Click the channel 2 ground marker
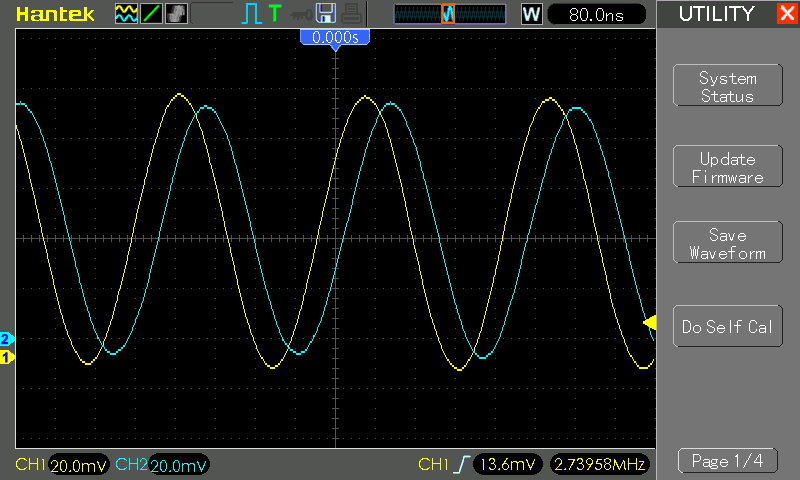Image resolution: width=800 pixels, height=480 pixels. 7,339
